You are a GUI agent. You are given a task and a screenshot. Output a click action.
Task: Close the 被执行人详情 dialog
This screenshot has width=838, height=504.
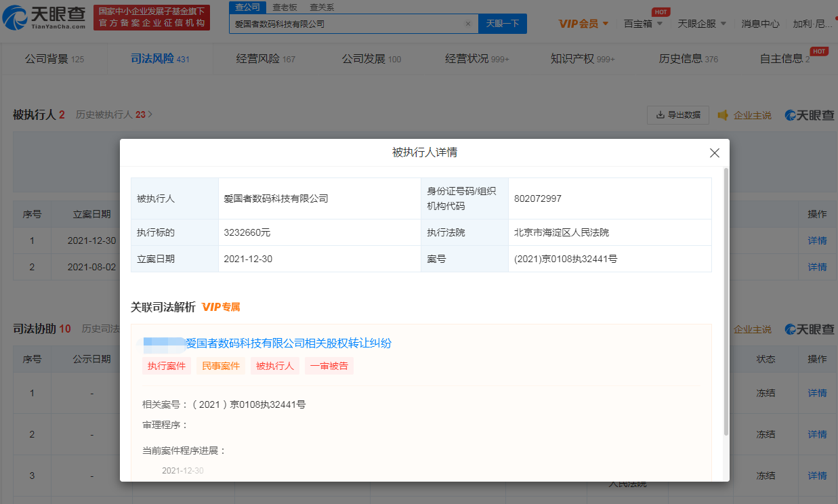pyautogui.click(x=714, y=153)
